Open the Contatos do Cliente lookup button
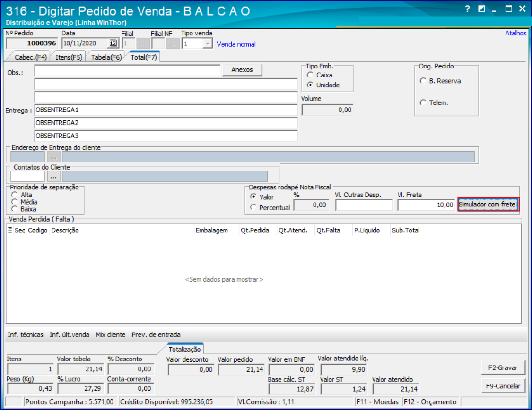532x410 pixels. pos(53,177)
